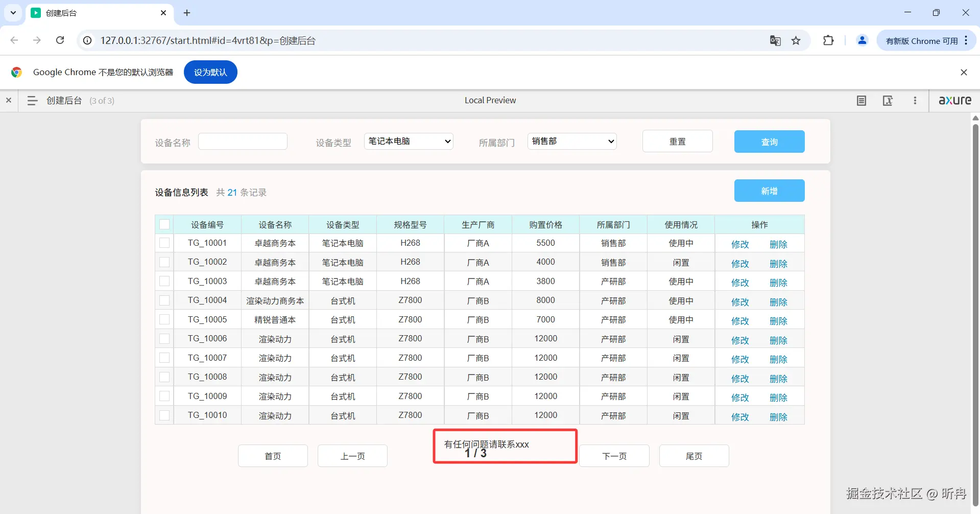Screen dimensions: 980x514
Task: Toggle the select-all header checkbox
Action: 164,224
